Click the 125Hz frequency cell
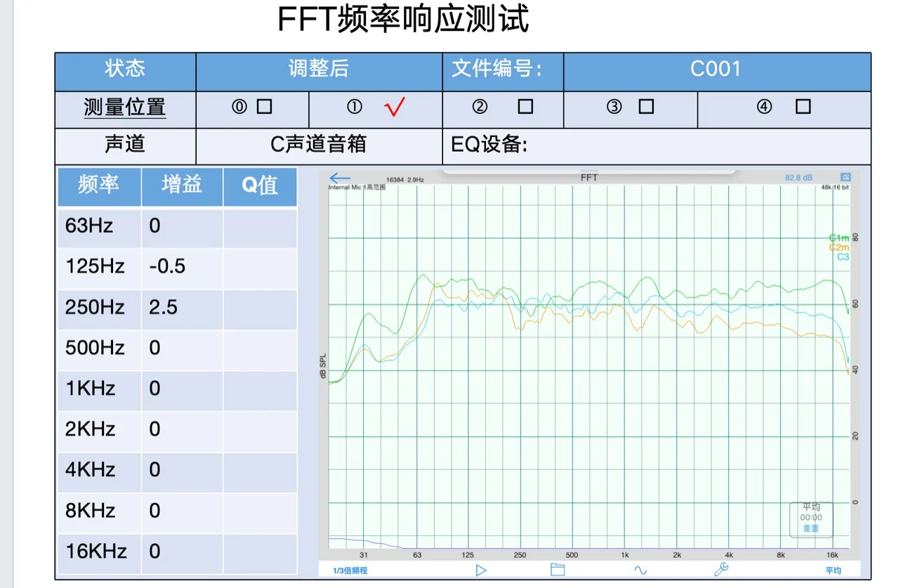Screen dimensions: 899x588 tap(99, 267)
